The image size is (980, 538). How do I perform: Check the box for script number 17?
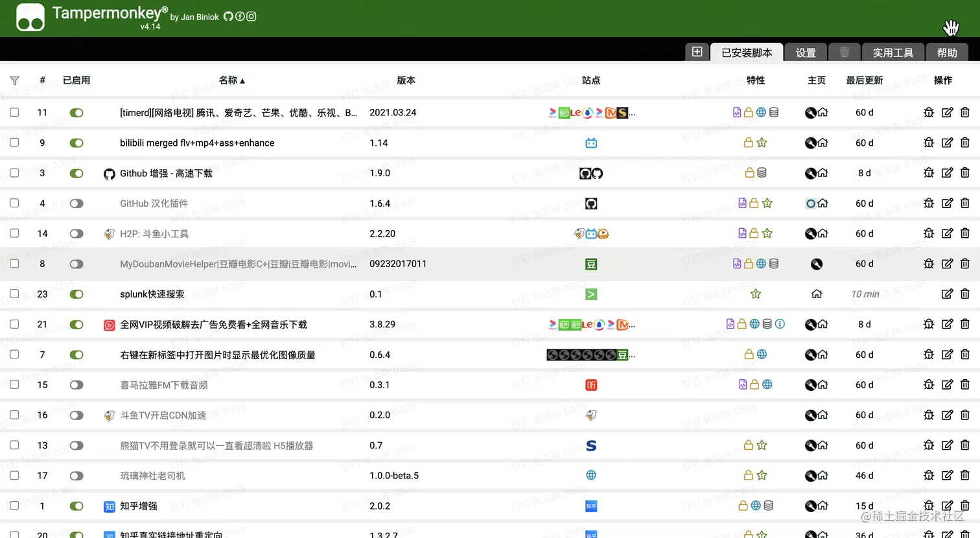click(14, 475)
